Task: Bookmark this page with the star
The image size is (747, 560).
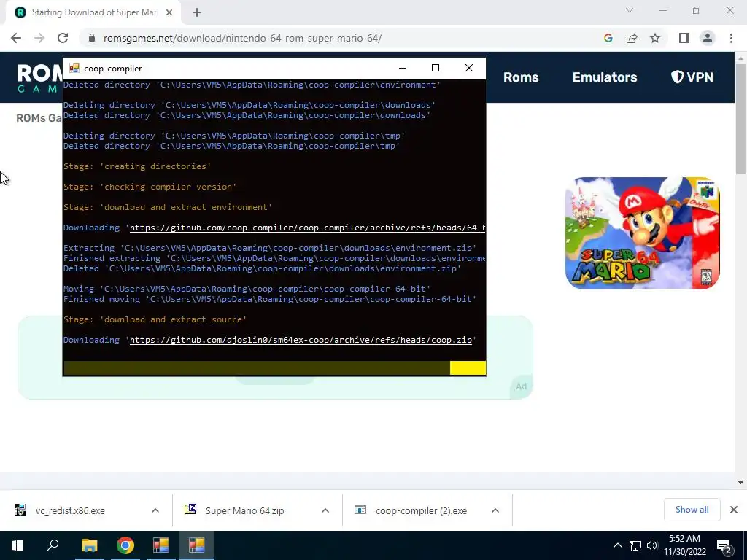Action: click(x=655, y=38)
